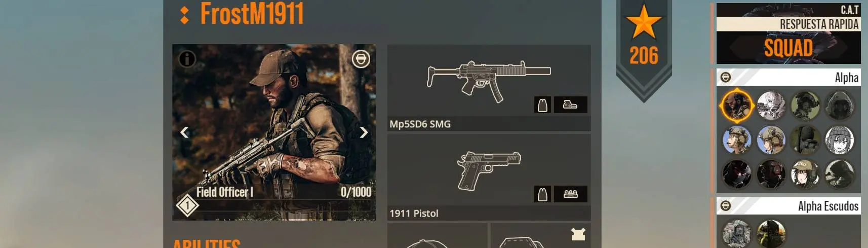Click the Field Officer I rank diamond icon
868x248 pixels.
click(x=187, y=205)
